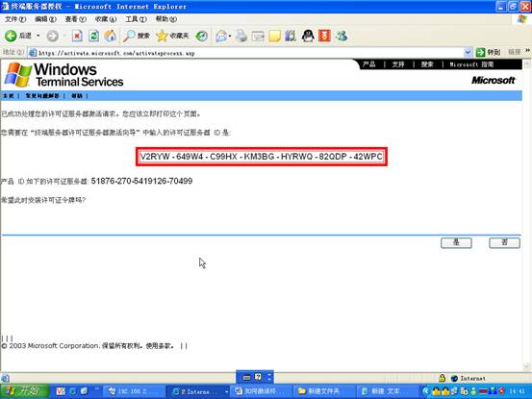Expand the links bar chevron
Screen dimensions: 532x399
point(527,51)
